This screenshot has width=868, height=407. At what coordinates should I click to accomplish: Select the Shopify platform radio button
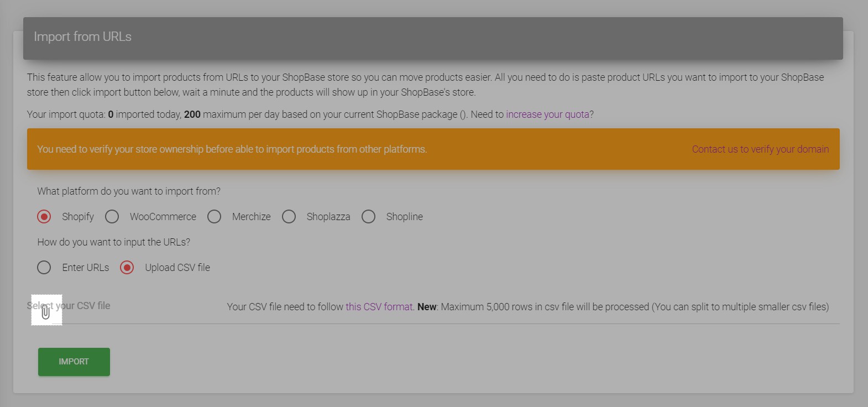[44, 217]
